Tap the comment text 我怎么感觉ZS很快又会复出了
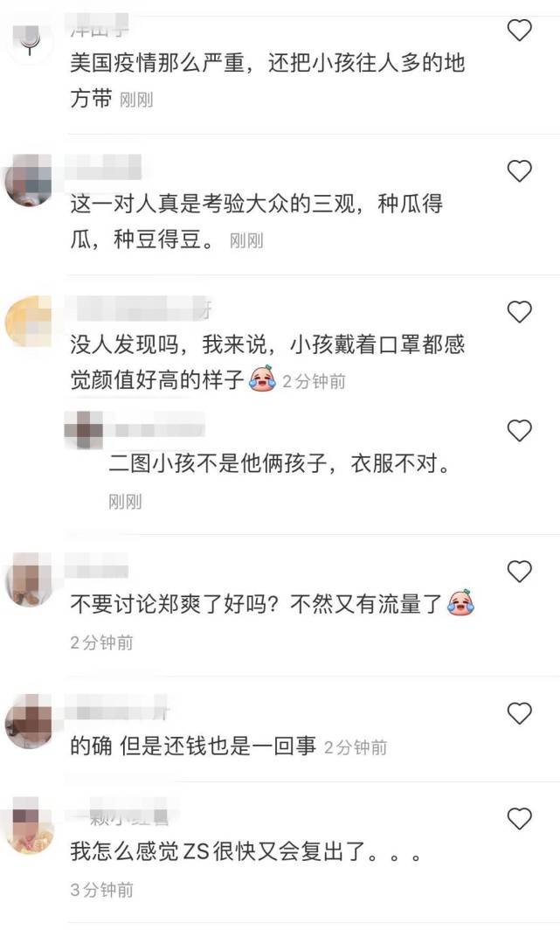Viewport: 560px width, 937px height. [x=246, y=851]
